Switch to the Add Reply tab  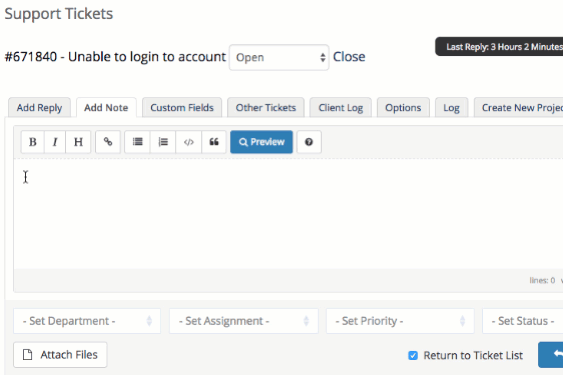click(x=39, y=107)
